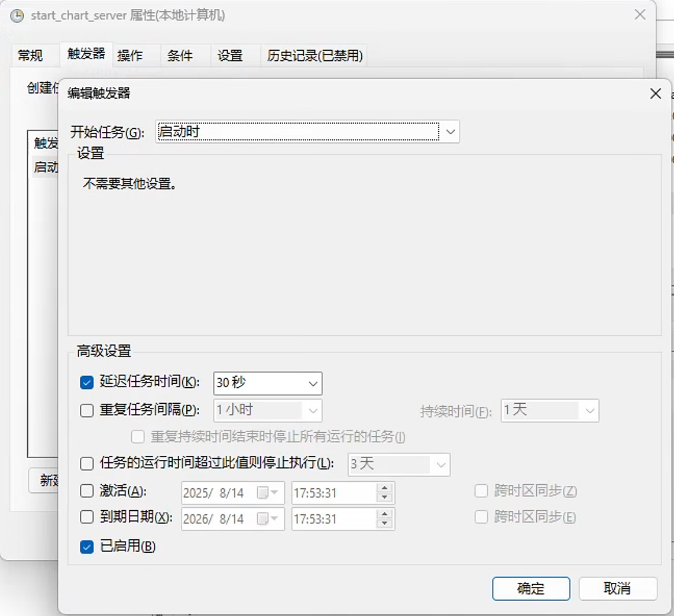This screenshot has height=616, width=674.
Task: Uncheck 延迟任务时间 checkbox
Action: point(87,382)
